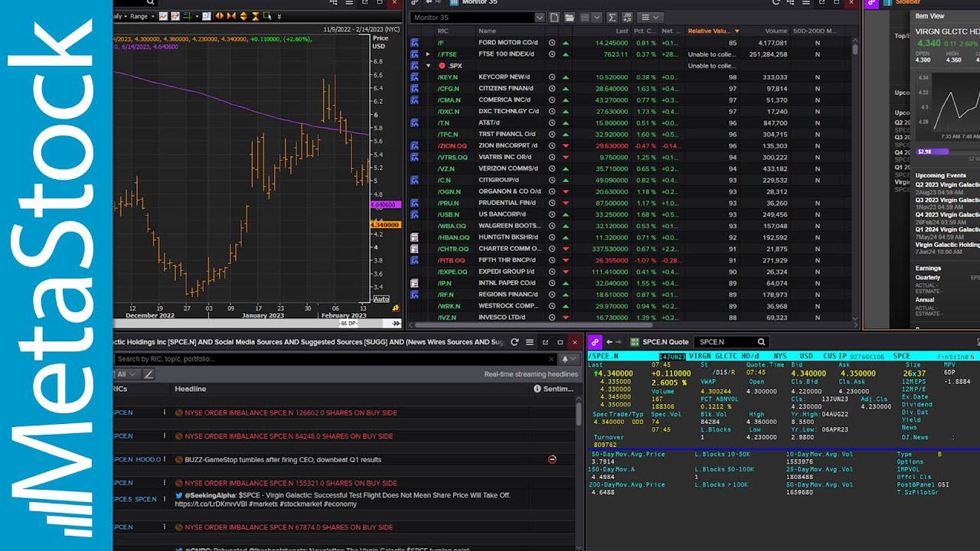Image resolution: width=980 pixels, height=551 pixels.
Task: Click the open folder icon in Monitor toolbar
Action: (x=570, y=17)
